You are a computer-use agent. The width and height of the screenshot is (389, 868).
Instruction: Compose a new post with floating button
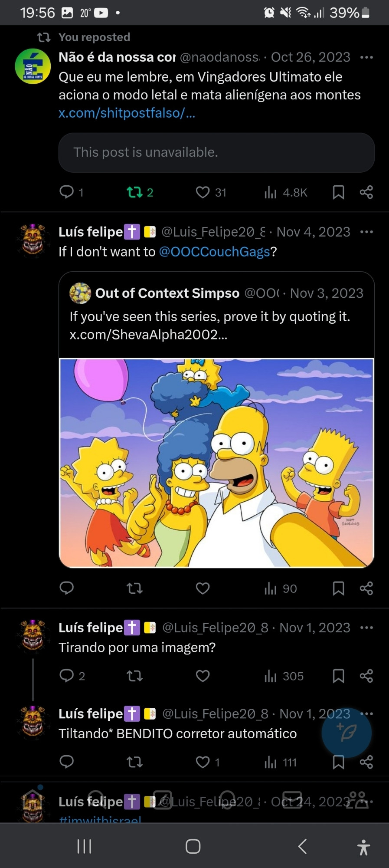(347, 733)
